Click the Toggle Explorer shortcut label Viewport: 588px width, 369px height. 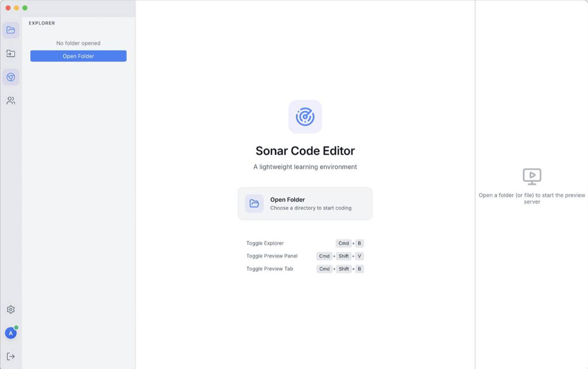click(265, 243)
